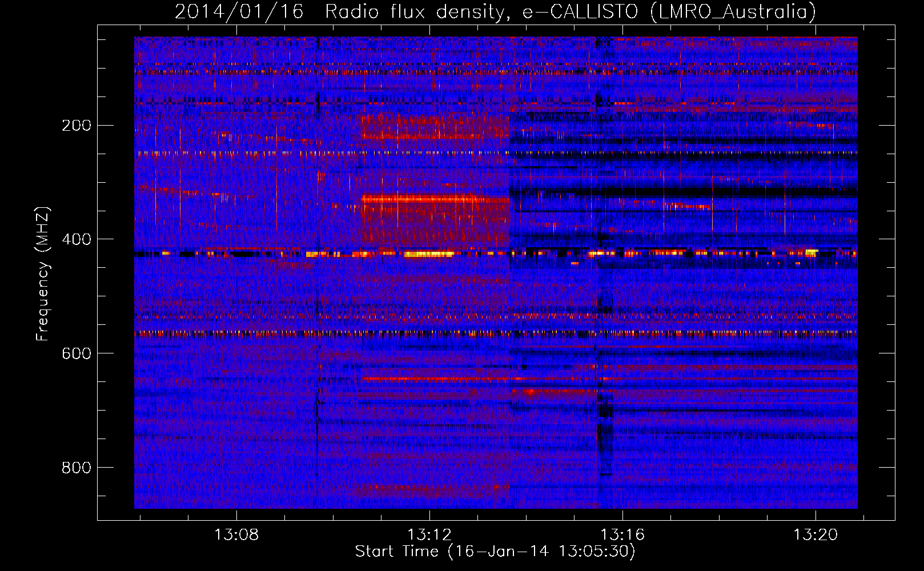Click the 800 frequency tick label
924x571 pixels.
tap(77, 468)
